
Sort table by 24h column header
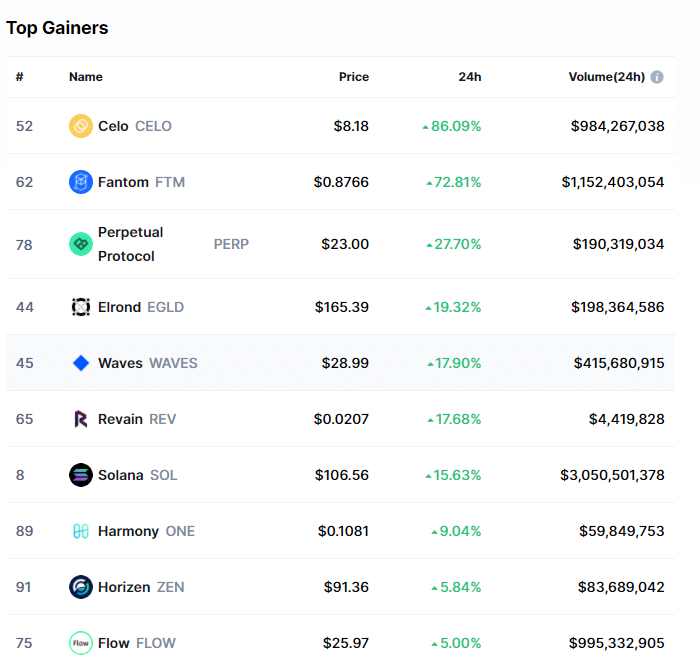pyautogui.click(x=470, y=77)
